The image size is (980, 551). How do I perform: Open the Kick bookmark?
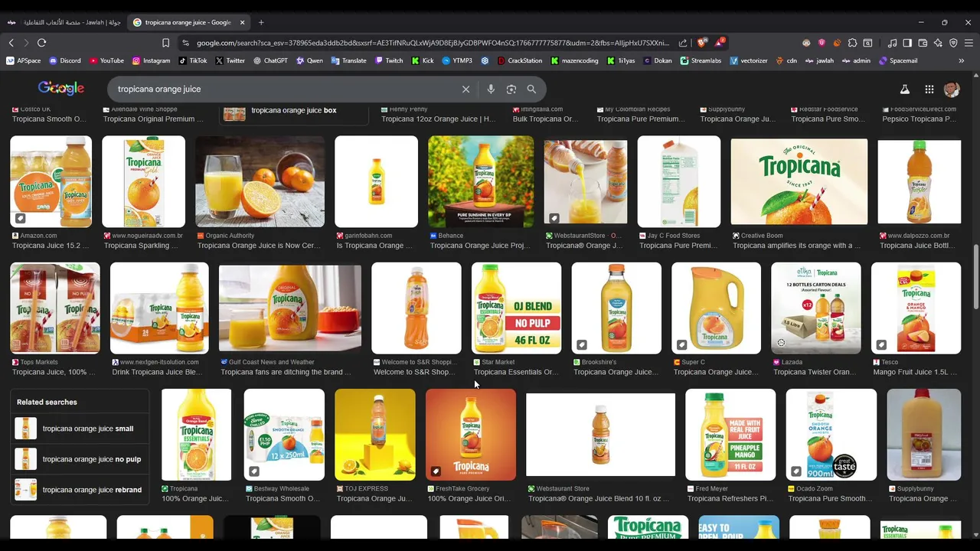click(x=423, y=60)
